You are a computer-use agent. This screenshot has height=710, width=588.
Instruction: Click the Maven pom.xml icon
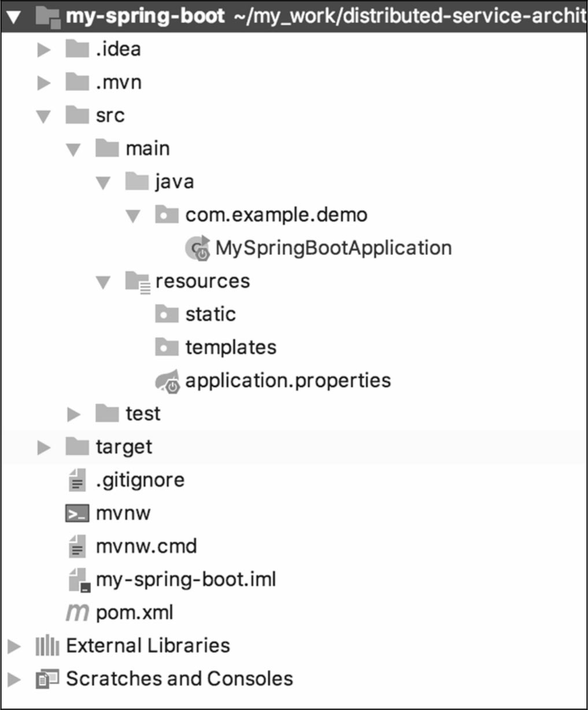point(77,613)
